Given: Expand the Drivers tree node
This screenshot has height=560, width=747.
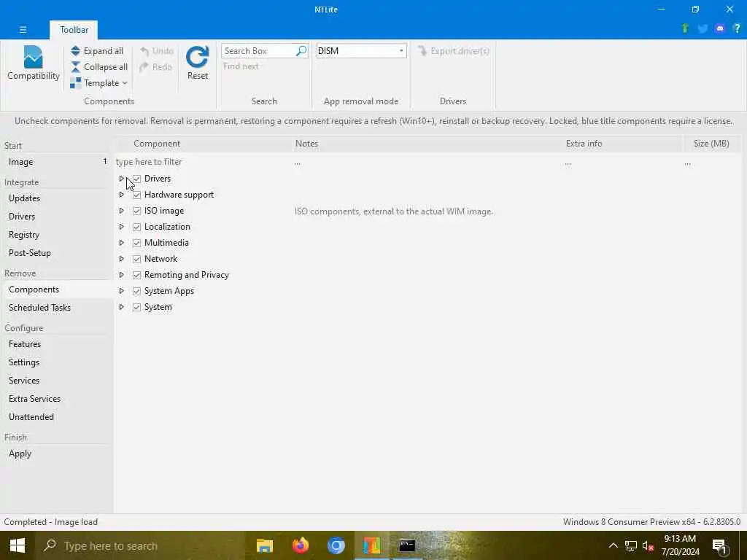Looking at the screenshot, I should pos(122,179).
